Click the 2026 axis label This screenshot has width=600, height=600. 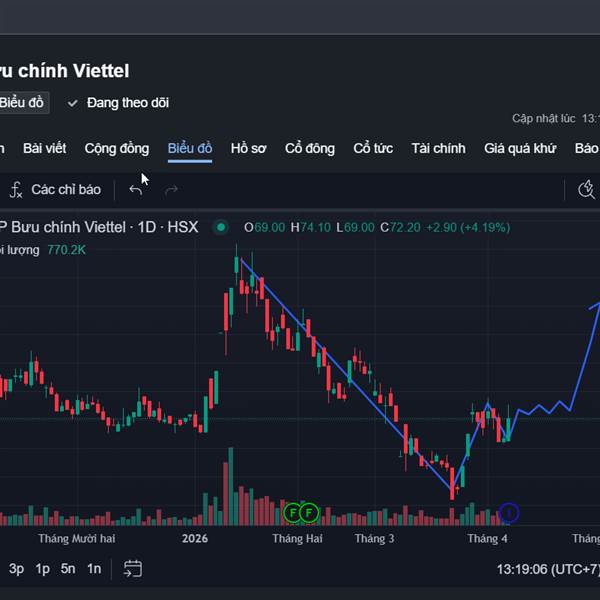click(x=195, y=539)
